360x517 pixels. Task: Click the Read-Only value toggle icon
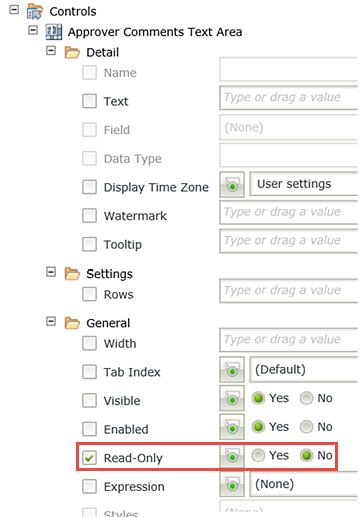[x=232, y=455]
